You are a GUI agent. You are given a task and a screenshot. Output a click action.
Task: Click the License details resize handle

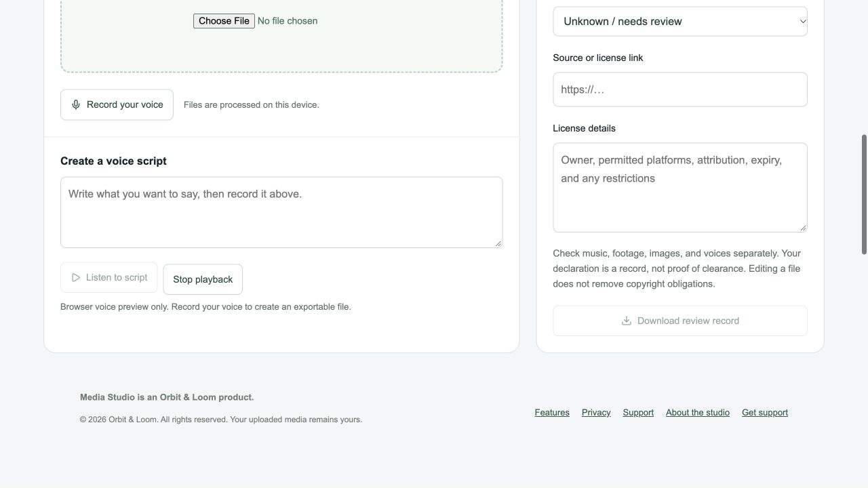click(x=803, y=228)
